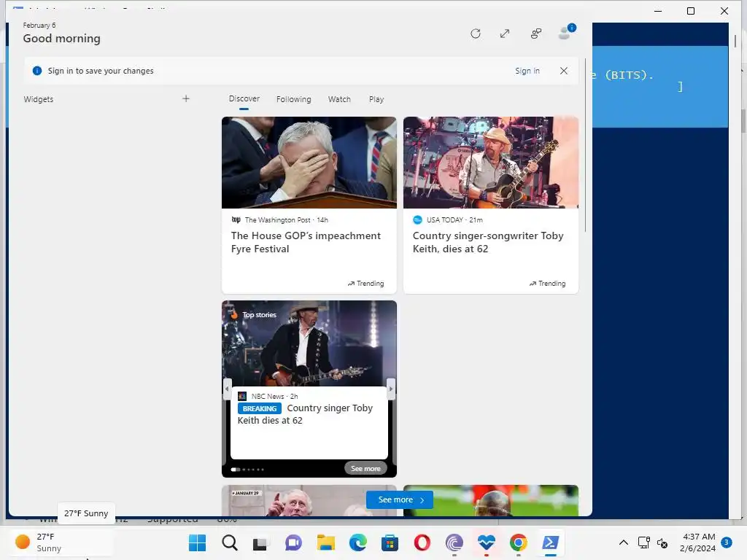The height and width of the screenshot is (560, 747).
Task: Click the info icon in sign-in banner
Action: 36,71
